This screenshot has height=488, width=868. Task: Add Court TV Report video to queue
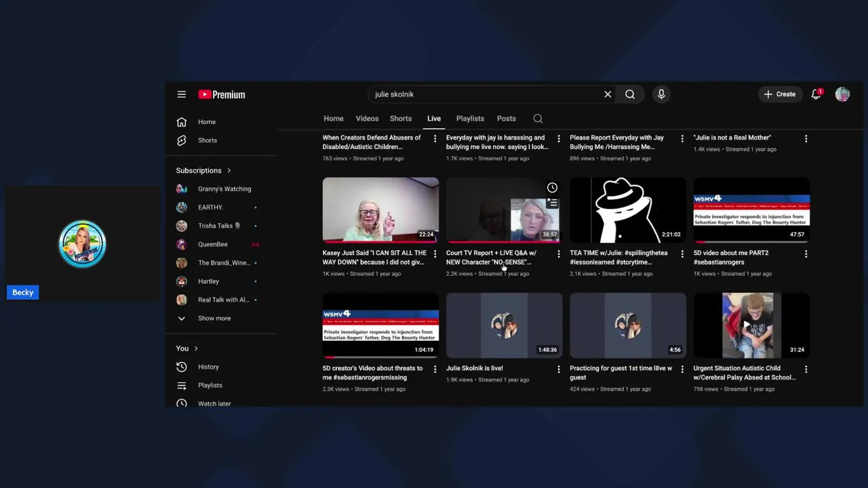tap(553, 203)
